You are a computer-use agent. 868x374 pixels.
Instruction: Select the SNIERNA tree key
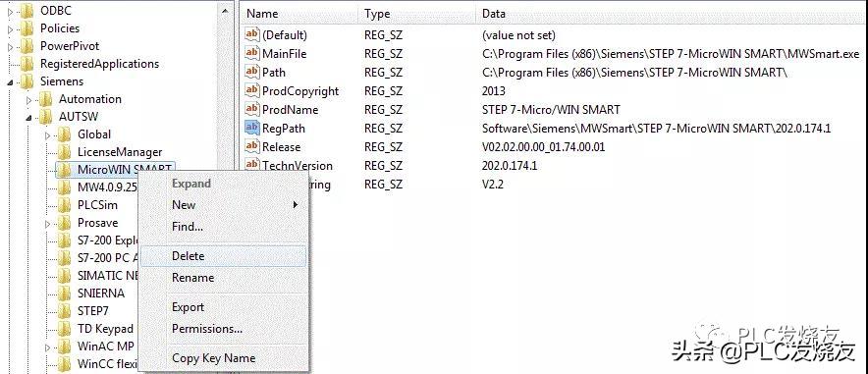[x=101, y=294]
